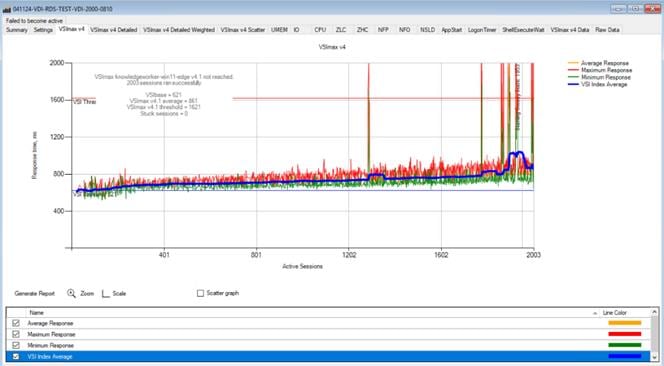Image resolution: width=664 pixels, height=366 pixels.
Task: Uncheck the Maximum Response checkbox
Action: 16,334
